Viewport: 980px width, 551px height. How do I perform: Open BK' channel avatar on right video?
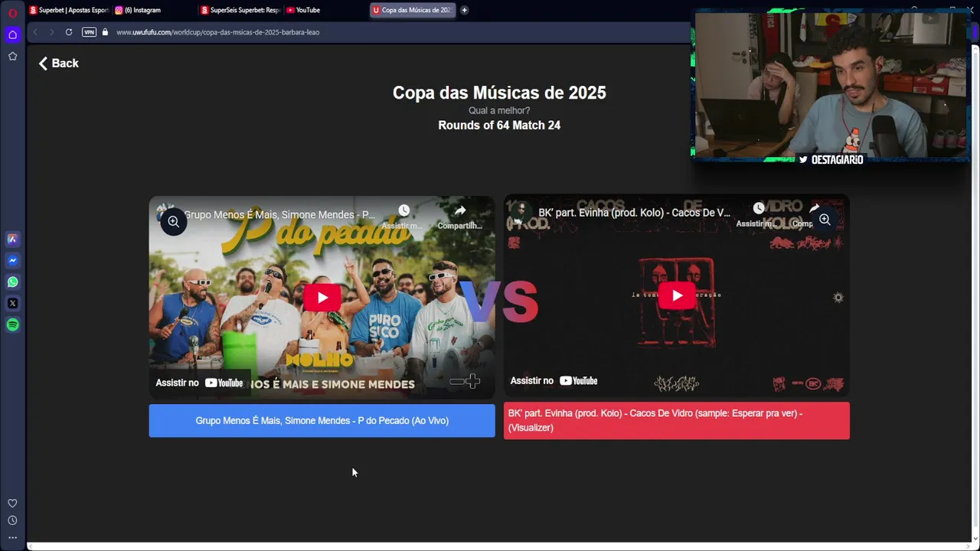521,213
